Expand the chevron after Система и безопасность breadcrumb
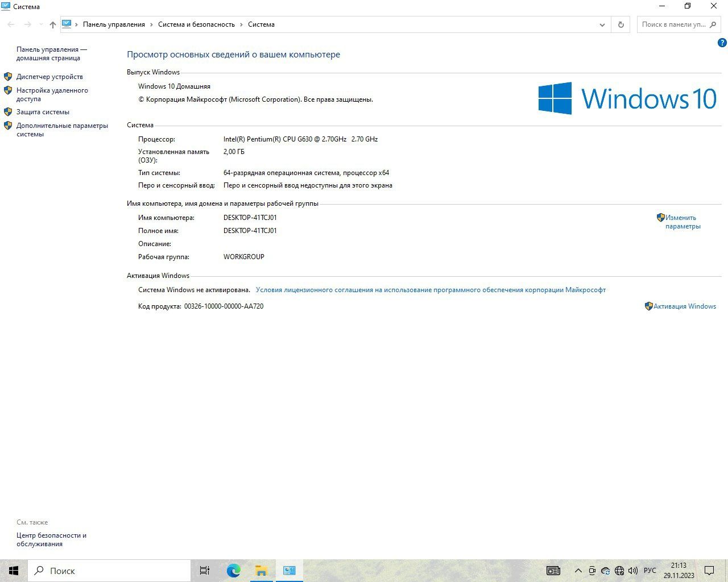The width and height of the screenshot is (728, 582). pyautogui.click(x=242, y=24)
